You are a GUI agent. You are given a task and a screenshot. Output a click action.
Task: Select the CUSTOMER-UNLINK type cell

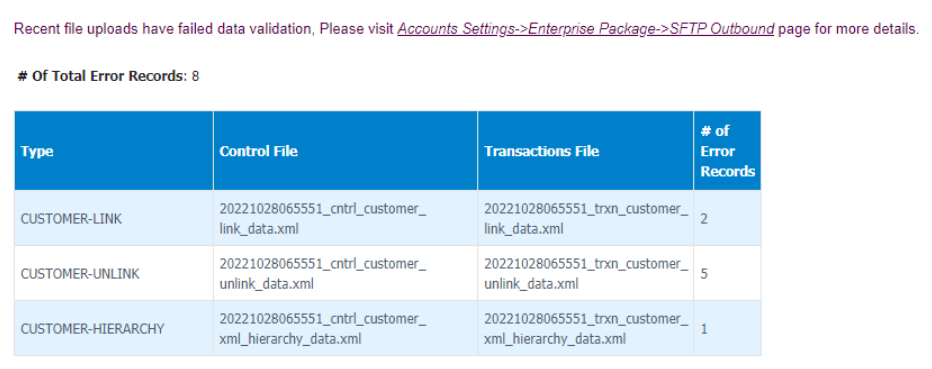[114, 273]
